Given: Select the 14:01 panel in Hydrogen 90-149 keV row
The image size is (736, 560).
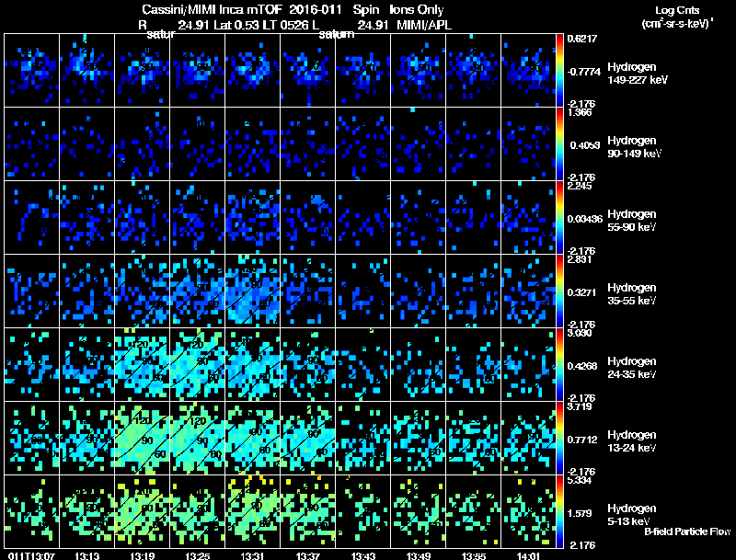Looking at the screenshot, I should tap(528, 144).
